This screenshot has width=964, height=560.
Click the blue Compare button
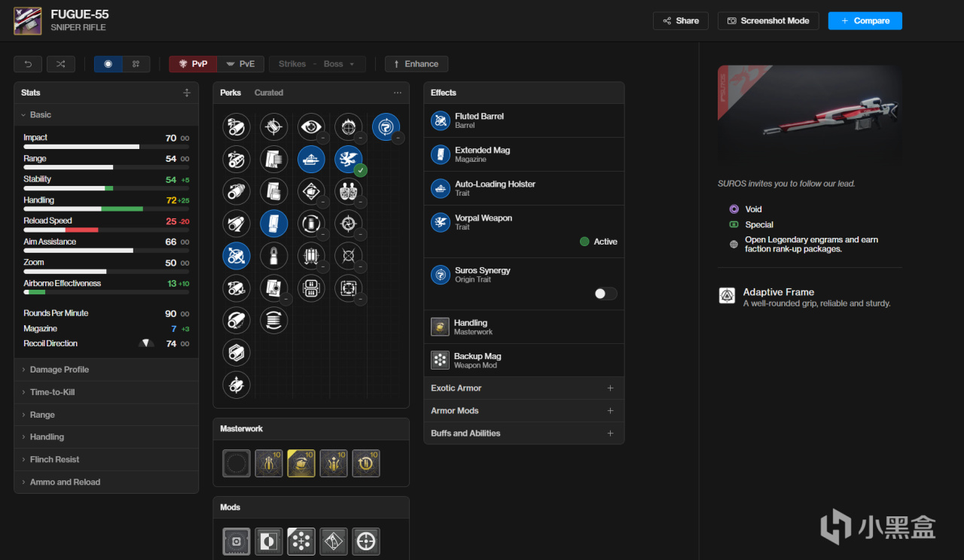865,21
